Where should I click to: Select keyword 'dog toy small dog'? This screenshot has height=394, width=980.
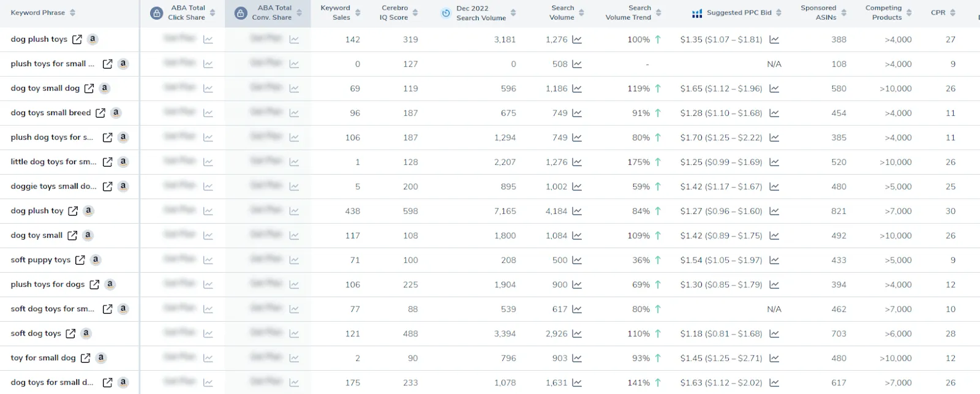coord(45,88)
